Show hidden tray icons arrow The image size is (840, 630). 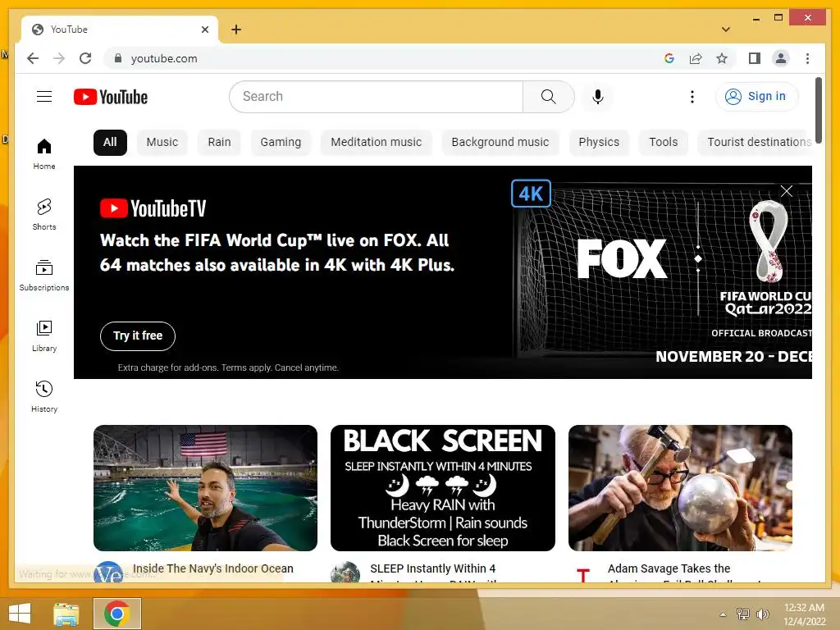pyautogui.click(x=723, y=614)
